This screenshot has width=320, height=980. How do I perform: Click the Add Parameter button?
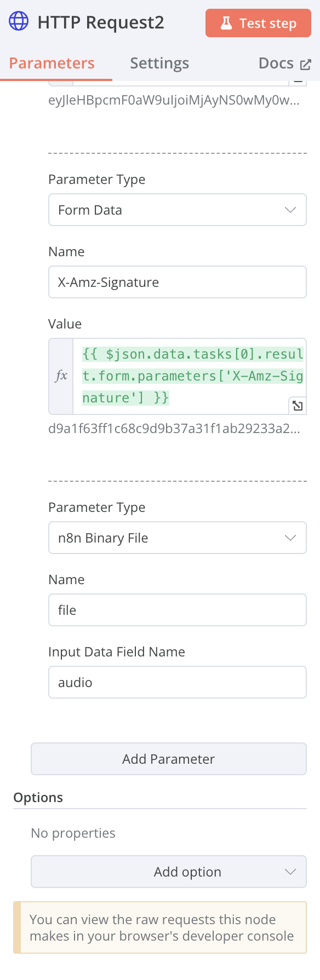tap(169, 759)
